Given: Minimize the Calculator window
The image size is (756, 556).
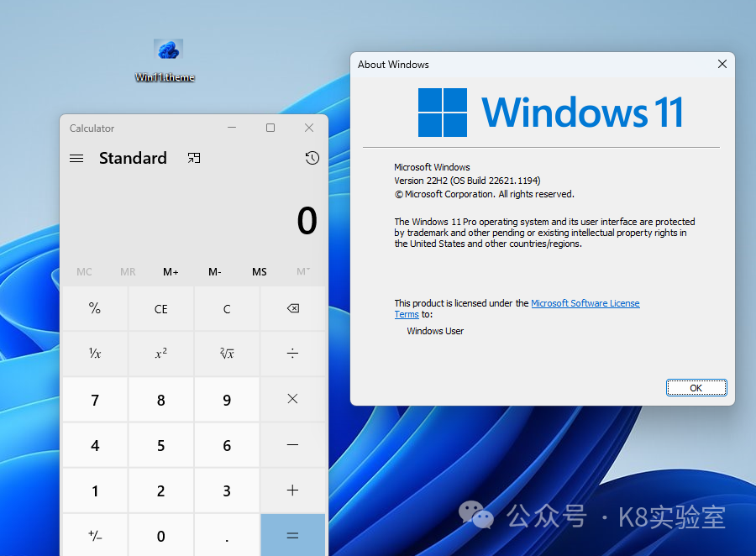Looking at the screenshot, I should [x=232, y=128].
